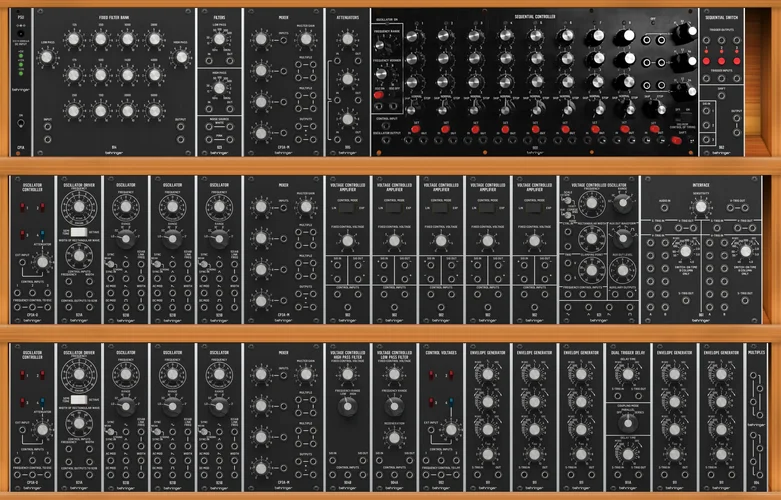
Task: Select Sig In jack 1 on Sequential Switch
Action: click(706, 111)
